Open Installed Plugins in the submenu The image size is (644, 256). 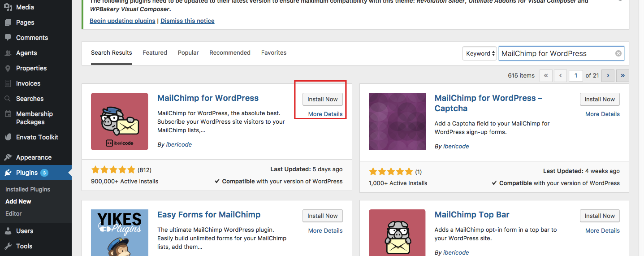[x=28, y=189]
